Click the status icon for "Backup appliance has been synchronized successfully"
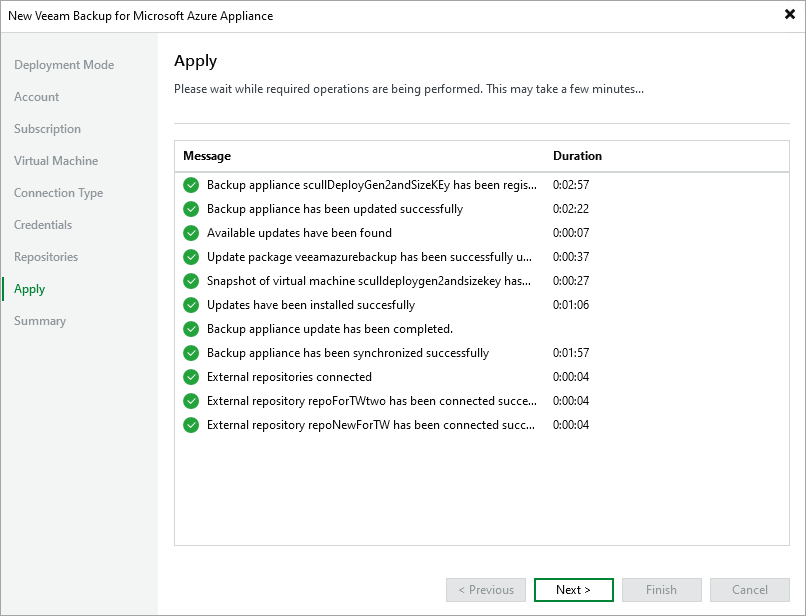 tap(191, 353)
